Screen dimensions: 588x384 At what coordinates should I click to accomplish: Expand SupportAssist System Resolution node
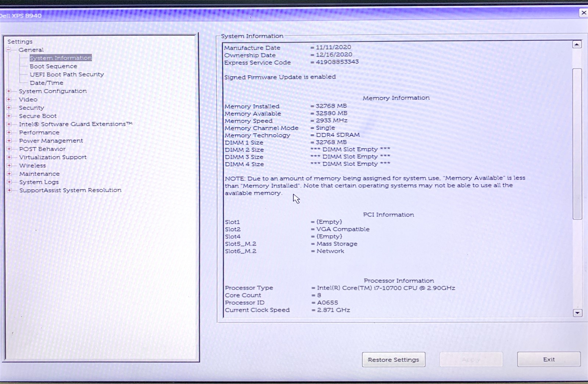pyautogui.click(x=9, y=190)
